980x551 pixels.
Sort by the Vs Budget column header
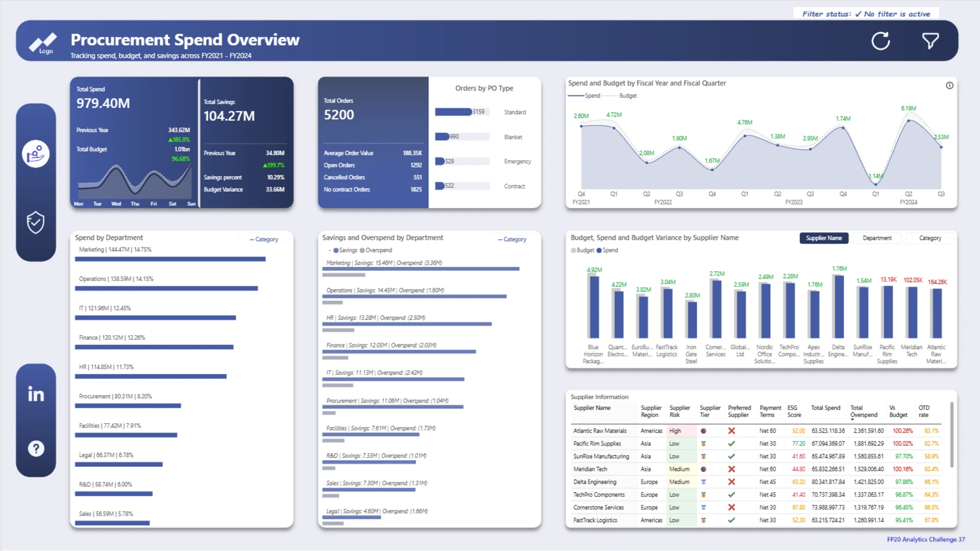pyautogui.click(x=898, y=411)
